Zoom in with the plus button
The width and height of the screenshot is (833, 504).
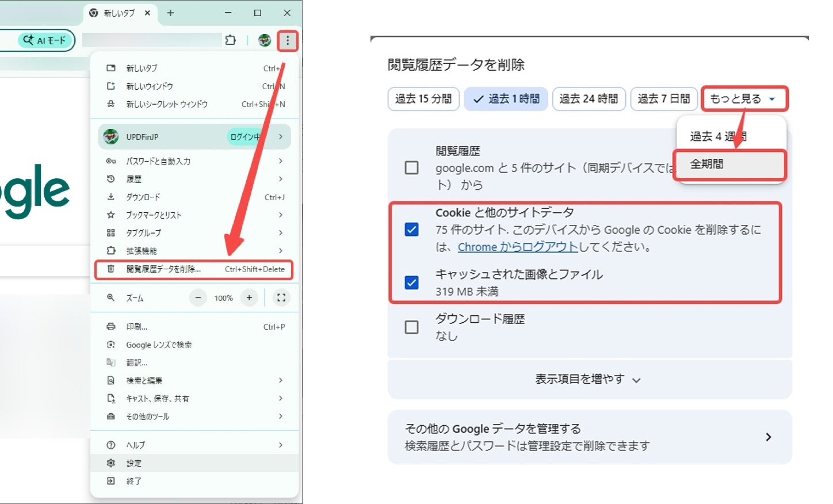coord(249,297)
